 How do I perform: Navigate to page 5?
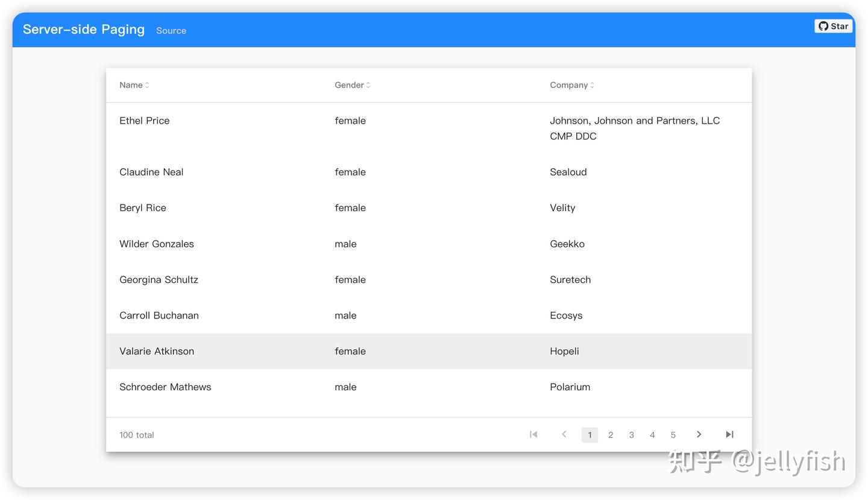pos(673,435)
